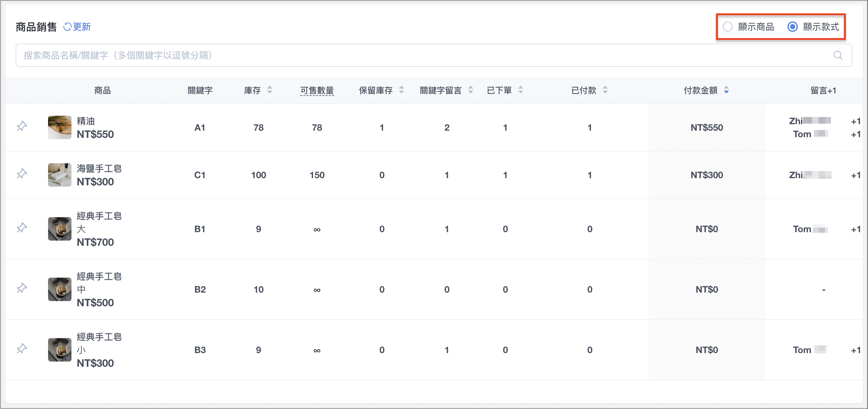This screenshot has height=409, width=868.
Task: Click the 商品銷售 section title
Action: click(x=36, y=27)
